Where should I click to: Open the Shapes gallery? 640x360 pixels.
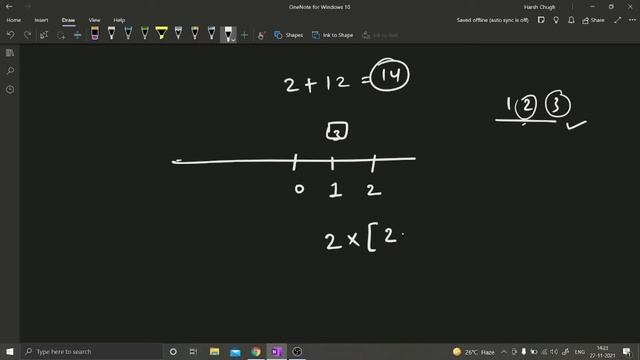click(x=289, y=35)
